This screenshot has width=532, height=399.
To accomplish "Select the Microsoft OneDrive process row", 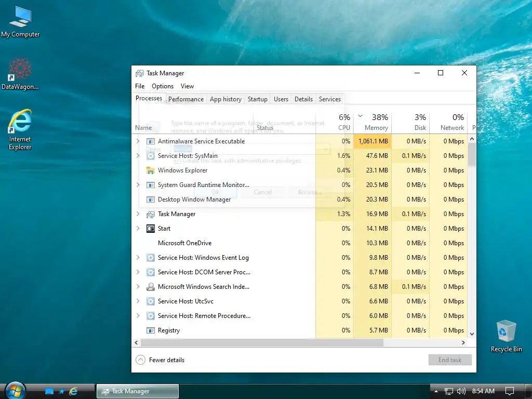I will 300,243.
